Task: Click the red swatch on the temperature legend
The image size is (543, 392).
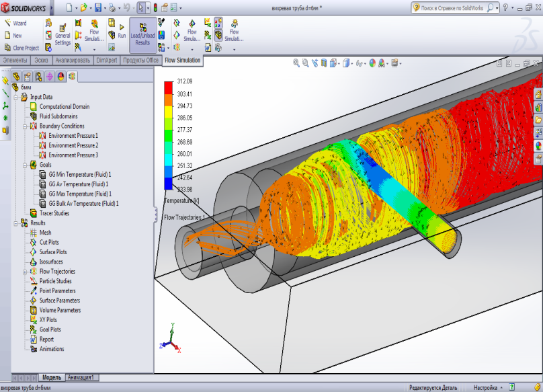Action: click(168, 87)
